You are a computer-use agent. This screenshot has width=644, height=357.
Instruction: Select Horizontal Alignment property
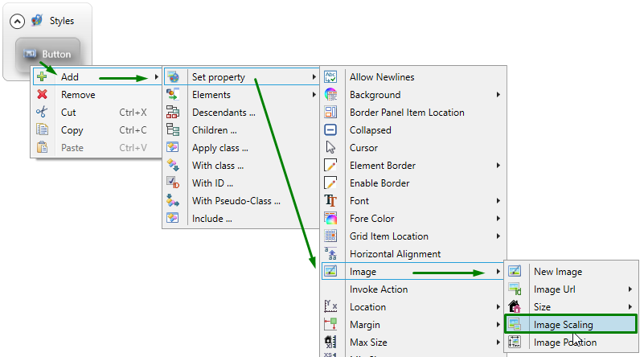(x=395, y=254)
